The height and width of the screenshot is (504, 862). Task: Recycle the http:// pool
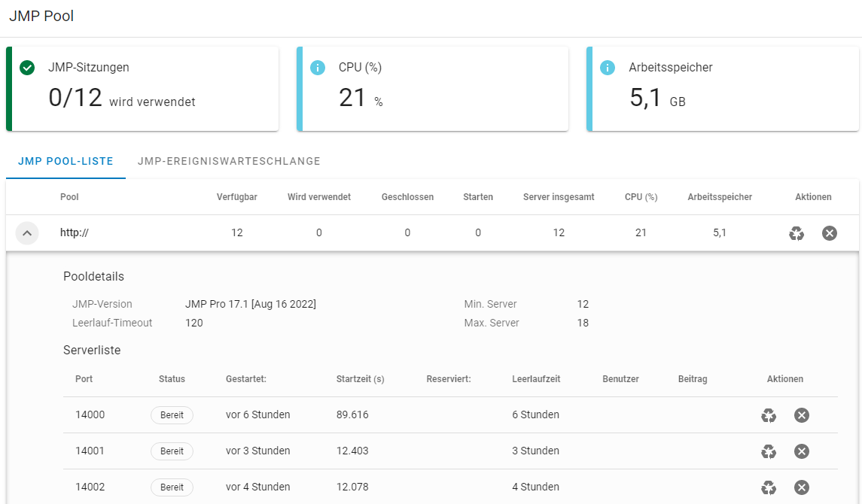(x=797, y=233)
